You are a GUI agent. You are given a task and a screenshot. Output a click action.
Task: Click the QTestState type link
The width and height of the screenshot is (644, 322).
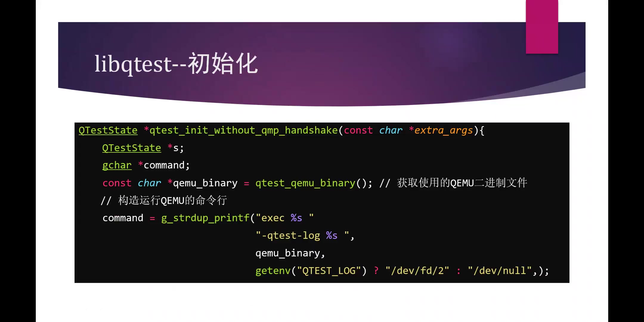coord(108,130)
